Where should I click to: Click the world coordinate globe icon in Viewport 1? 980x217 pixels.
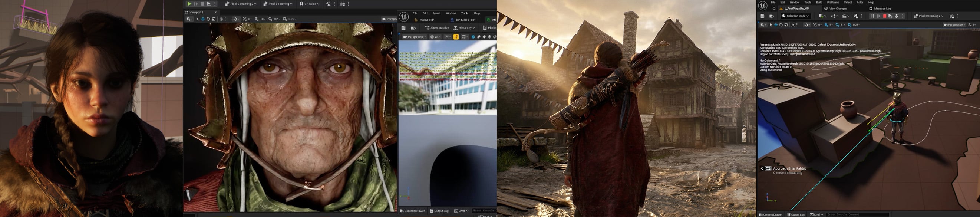(x=221, y=19)
